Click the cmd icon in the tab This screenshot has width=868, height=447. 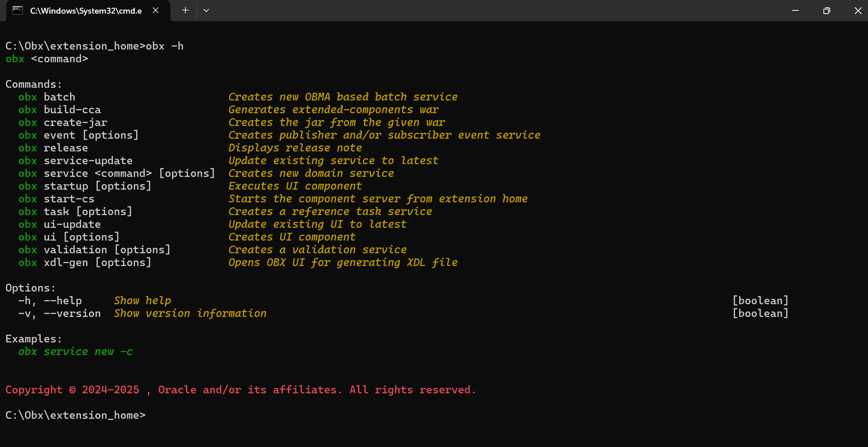pyautogui.click(x=17, y=10)
